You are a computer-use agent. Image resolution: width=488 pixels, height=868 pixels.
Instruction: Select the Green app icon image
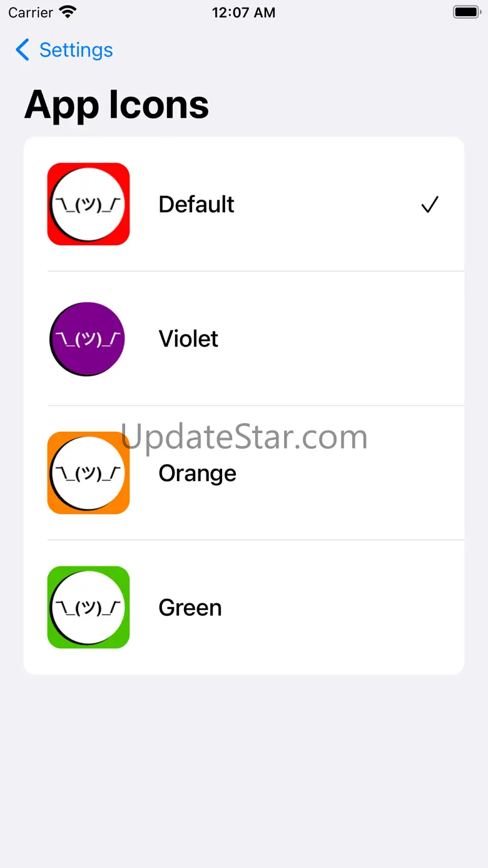tap(88, 607)
